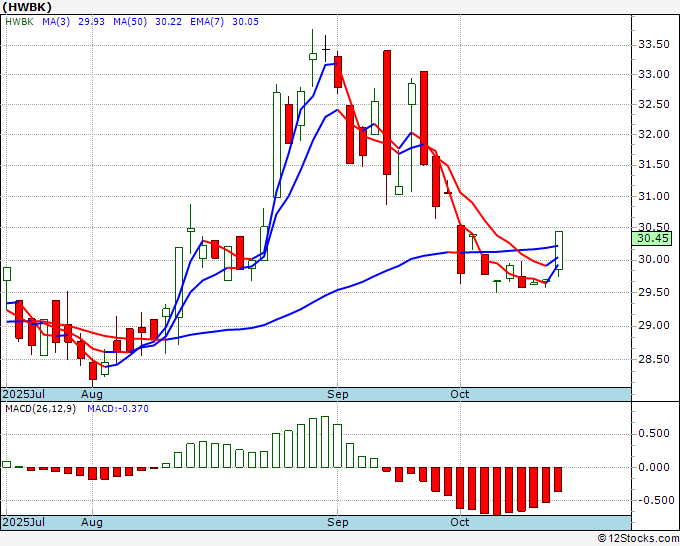The image size is (680, 546).
Task: Click the 31.00 price axis label
Action: point(654,196)
